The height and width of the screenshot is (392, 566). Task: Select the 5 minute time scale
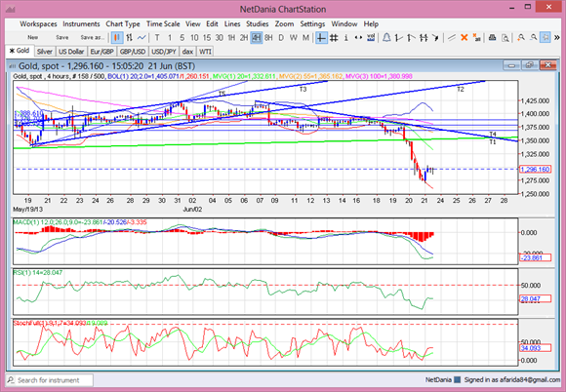(182, 37)
